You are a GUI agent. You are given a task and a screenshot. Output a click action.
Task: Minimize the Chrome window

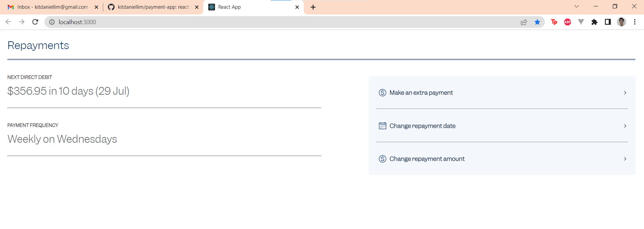pyautogui.click(x=596, y=6)
